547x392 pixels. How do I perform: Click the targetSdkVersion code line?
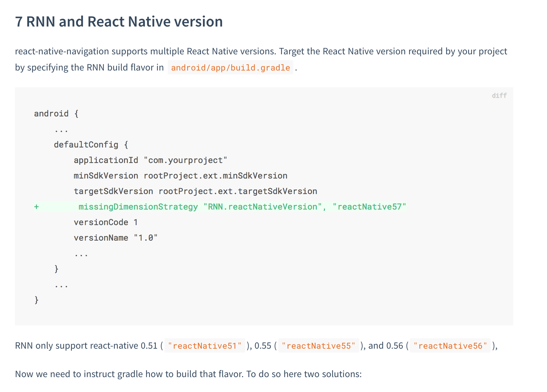pyautogui.click(x=195, y=191)
